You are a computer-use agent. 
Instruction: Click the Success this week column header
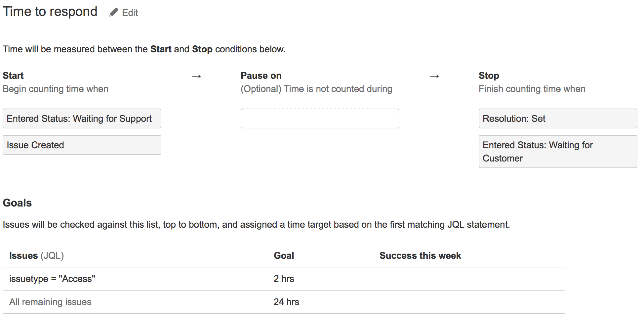(x=420, y=255)
